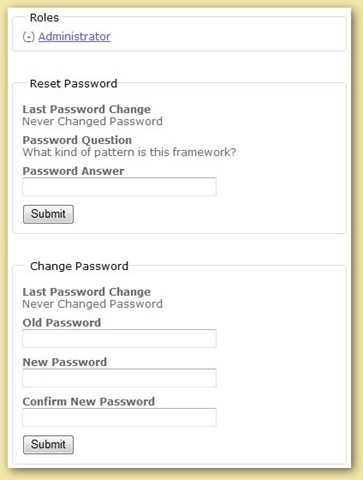The width and height of the screenshot is (363, 480).
Task: Focus the Confirm New Password field
Action: [119, 417]
